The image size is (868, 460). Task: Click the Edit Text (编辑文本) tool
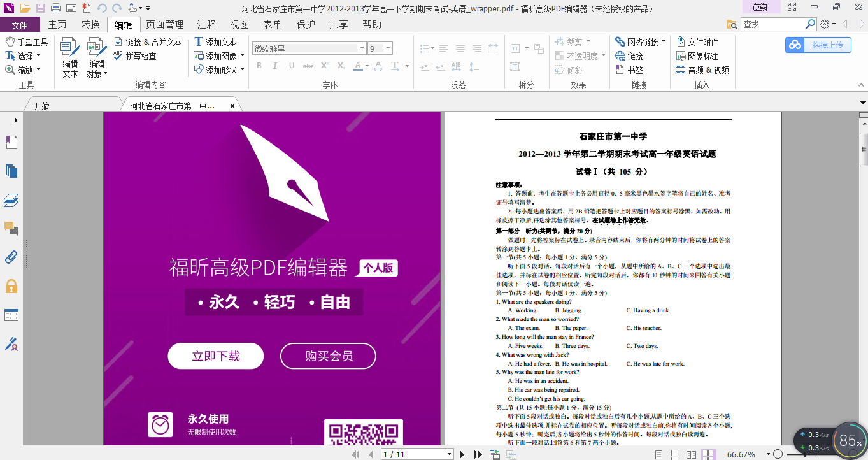[x=70, y=57]
